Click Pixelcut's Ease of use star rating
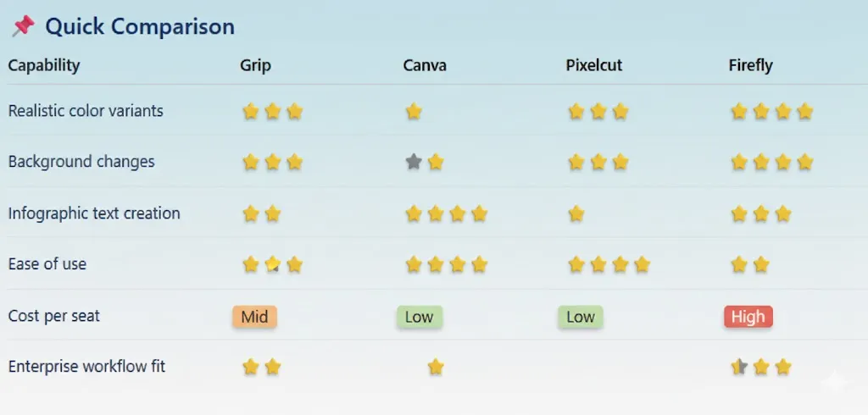The image size is (868, 415). coord(609,265)
